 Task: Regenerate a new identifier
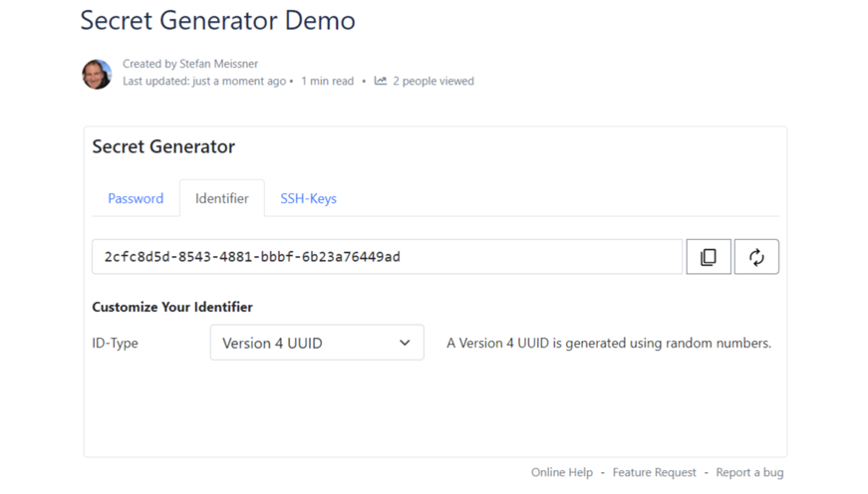click(x=756, y=257)
